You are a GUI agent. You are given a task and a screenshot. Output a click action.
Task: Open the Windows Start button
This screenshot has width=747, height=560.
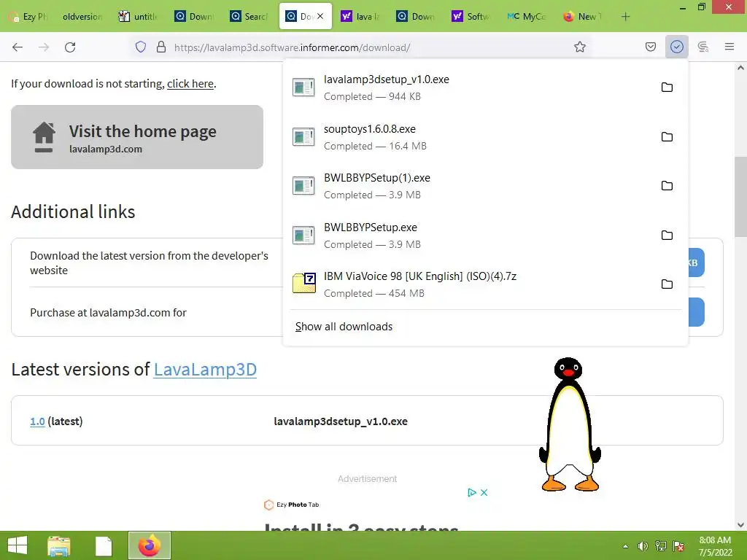click(x=18, y=545)
